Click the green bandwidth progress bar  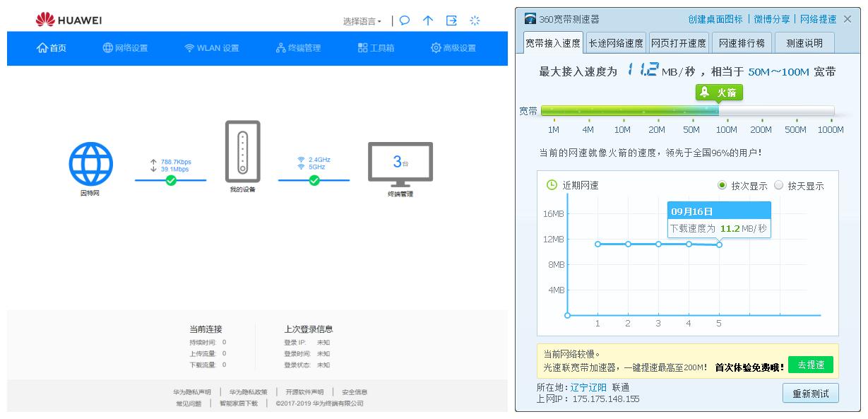point(630,111)
